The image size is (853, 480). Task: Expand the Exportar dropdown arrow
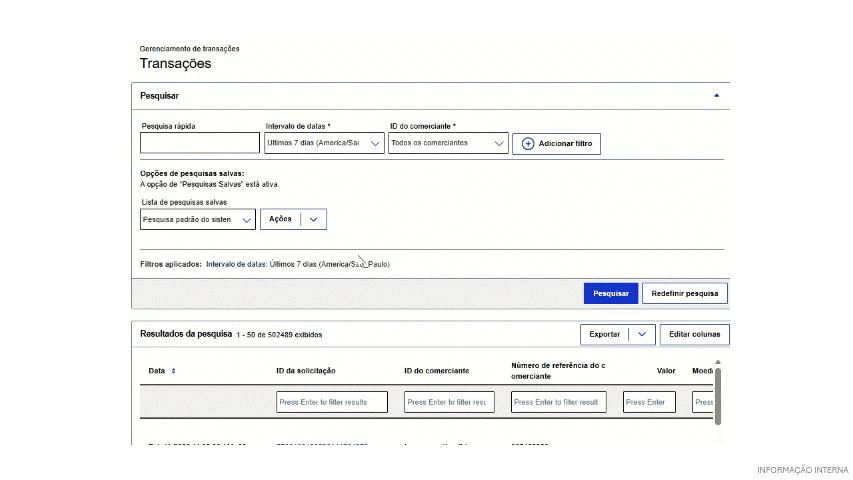642,334
